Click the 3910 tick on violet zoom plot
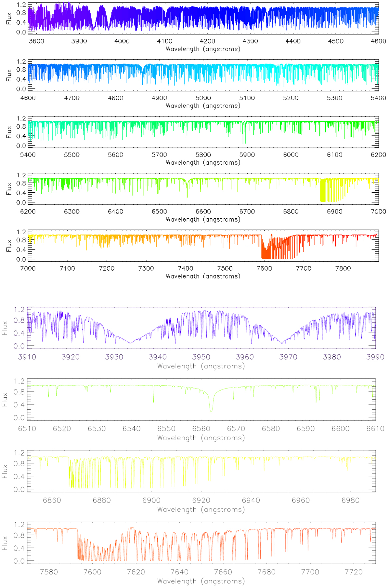This screenshot has height=588, width=390. [27, 357]
